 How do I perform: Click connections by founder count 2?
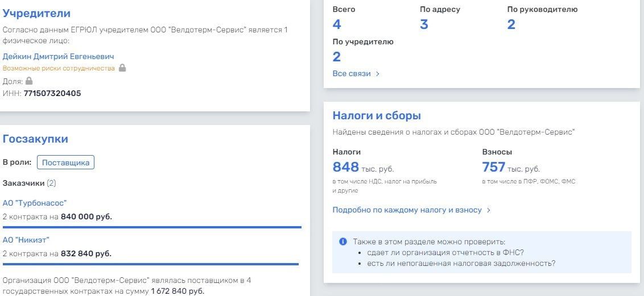pos(337,57)
